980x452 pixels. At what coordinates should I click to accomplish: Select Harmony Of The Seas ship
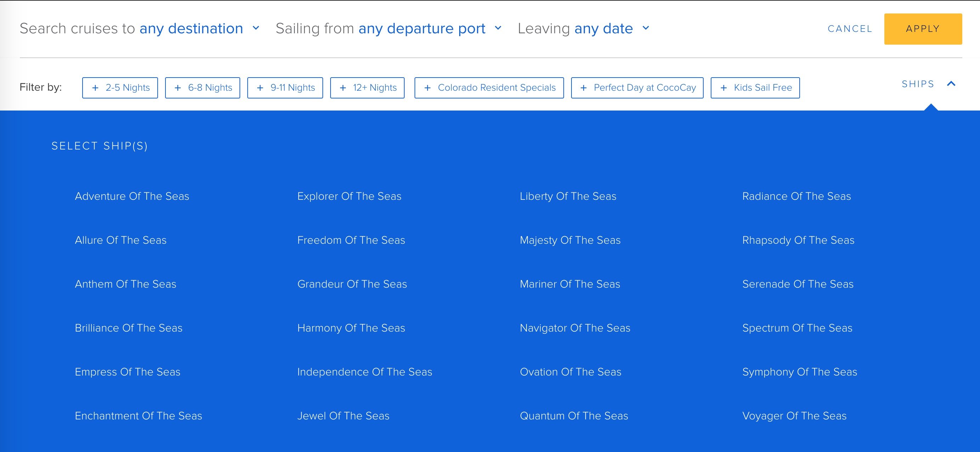click(x=351, y=328)
